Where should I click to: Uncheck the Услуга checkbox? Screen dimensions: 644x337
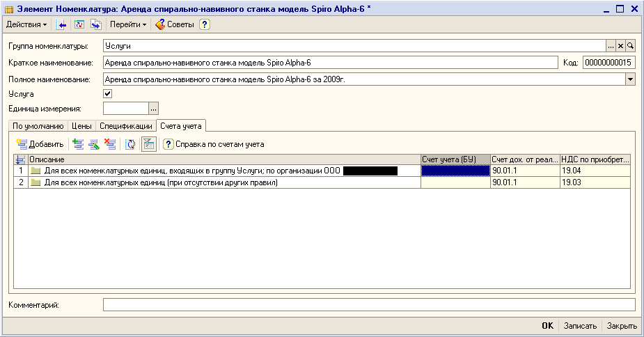click(x=108, y=93)
